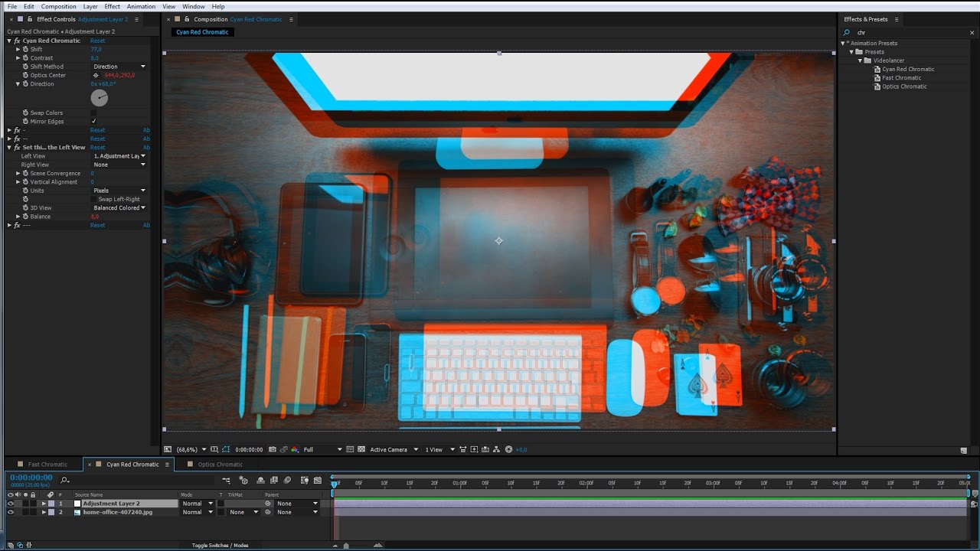This screenshot has height=551, width=980.
Task: Open the Animation menu
Action: point(141,6)
